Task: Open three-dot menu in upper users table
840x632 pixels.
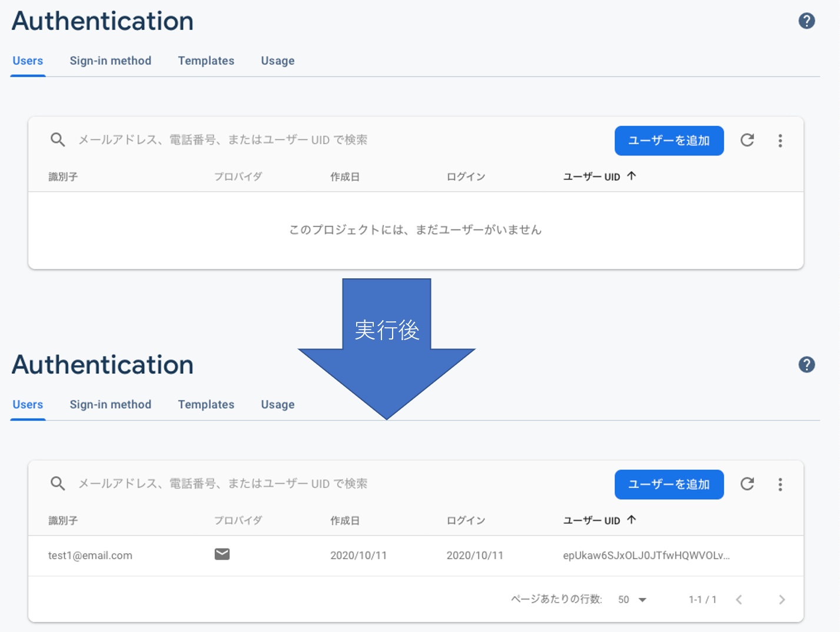Action: point(780,141)
